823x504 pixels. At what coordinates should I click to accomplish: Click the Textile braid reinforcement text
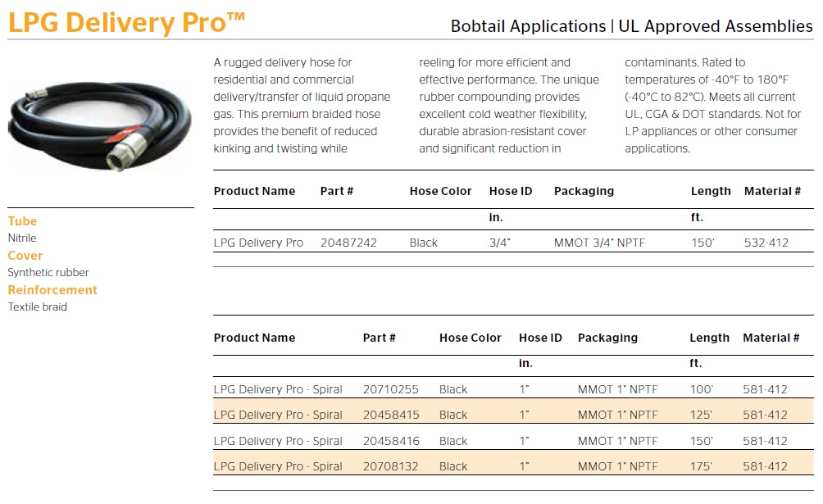tap(38, 307)
